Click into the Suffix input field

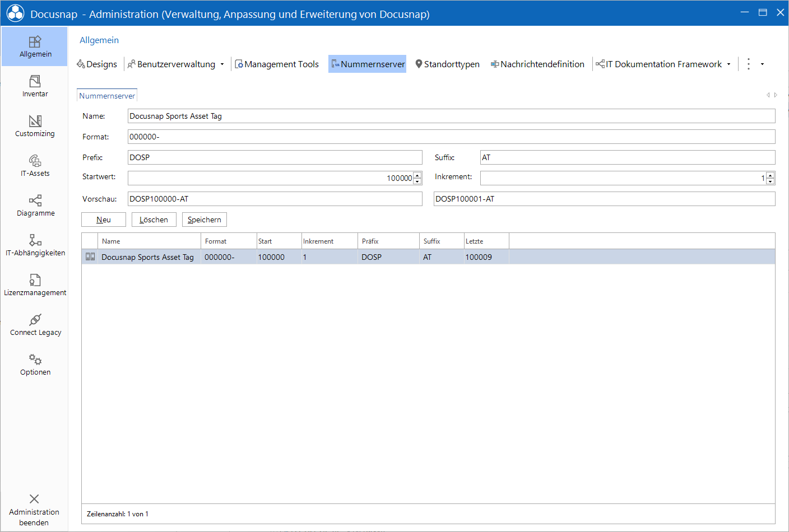(x=628, y=157)
